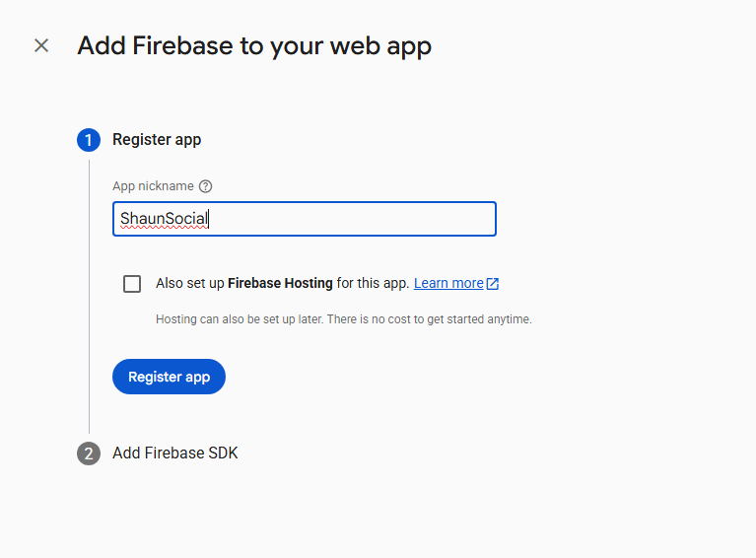Screen dimensions: 756x558
Task: Click the external link icon beside Learn more
Action: [x=493, y=284]
